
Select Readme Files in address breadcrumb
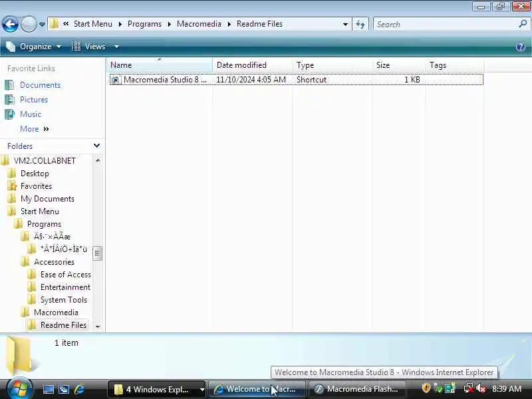(x=259, y=24)
